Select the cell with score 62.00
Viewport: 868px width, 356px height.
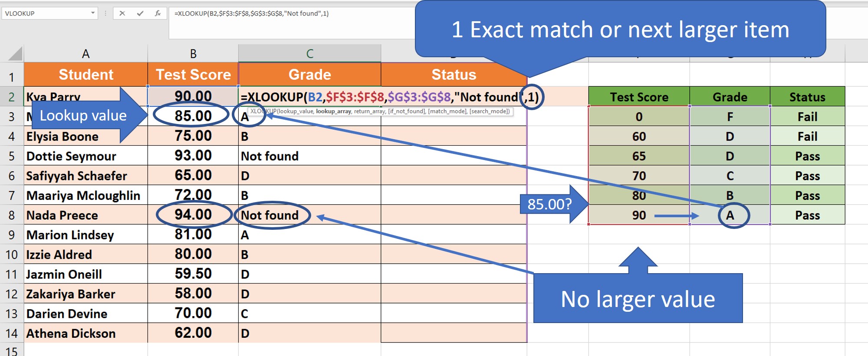[193, 333]
